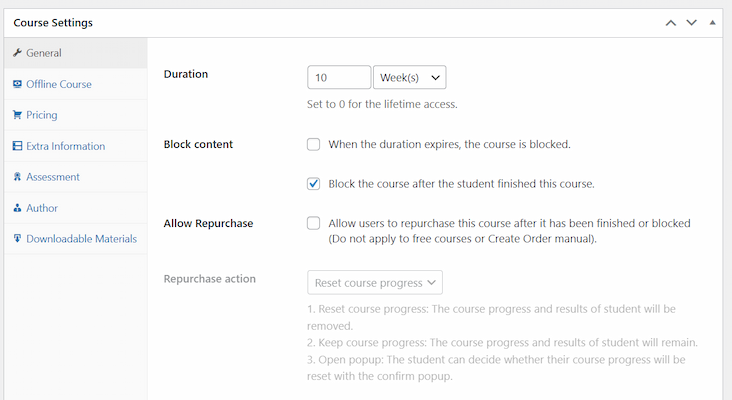Click the Assessment icon in sidebar
The height and width of the screenshot is (400, 732).
pyautogui.click(x=18, y=177)
